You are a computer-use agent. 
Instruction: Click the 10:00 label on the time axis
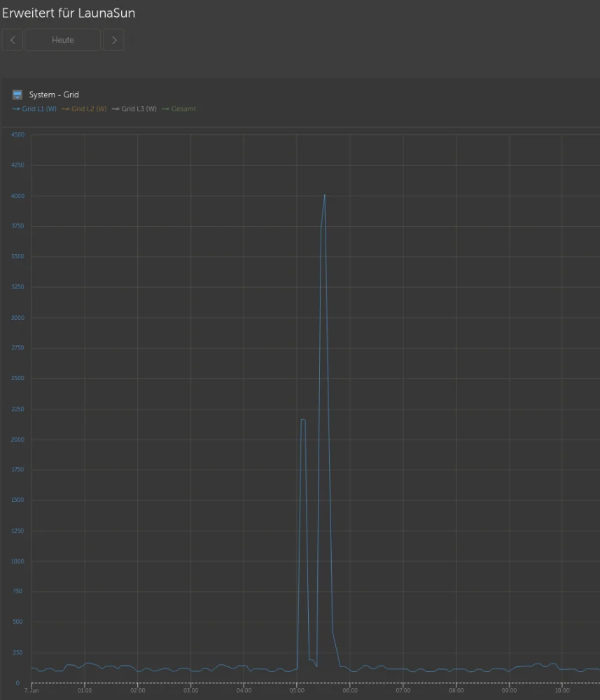[x=561, y=690]
